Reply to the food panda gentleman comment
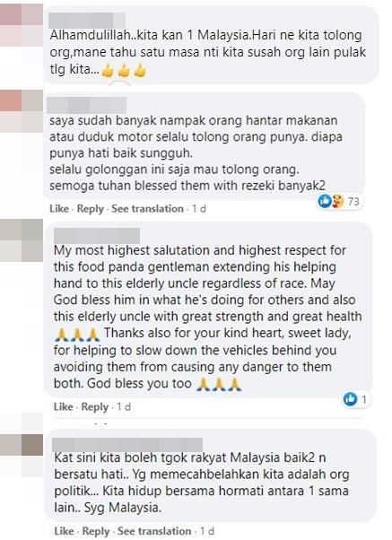This screenshot has width=392, height=540. [x=95, y=406]
